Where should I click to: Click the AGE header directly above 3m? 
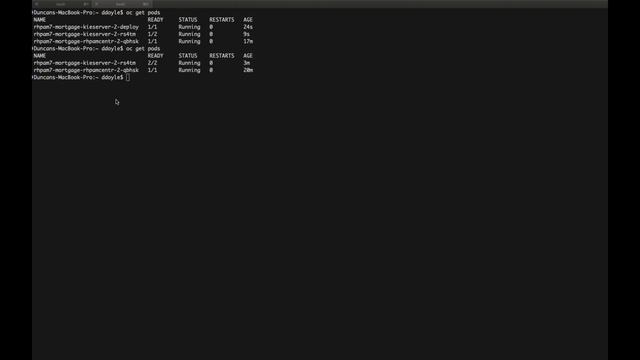pyautogui.click(x=248, y=56)
